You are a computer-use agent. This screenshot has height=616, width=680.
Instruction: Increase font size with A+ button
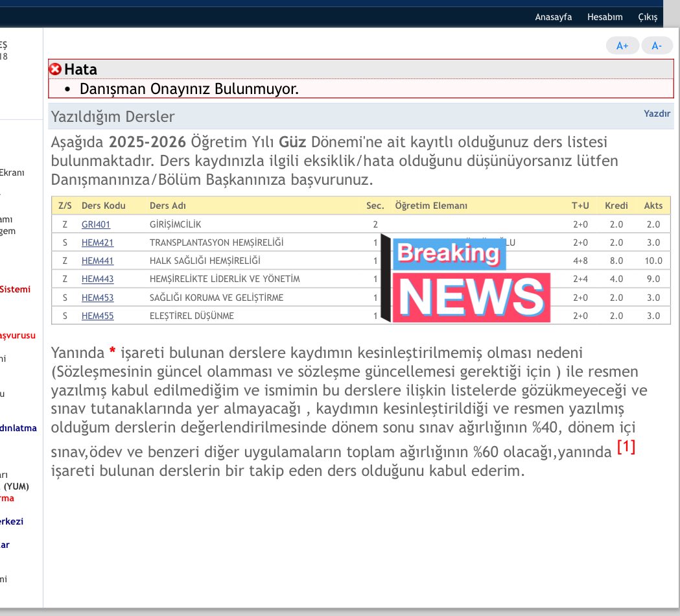tap(622, 45)
